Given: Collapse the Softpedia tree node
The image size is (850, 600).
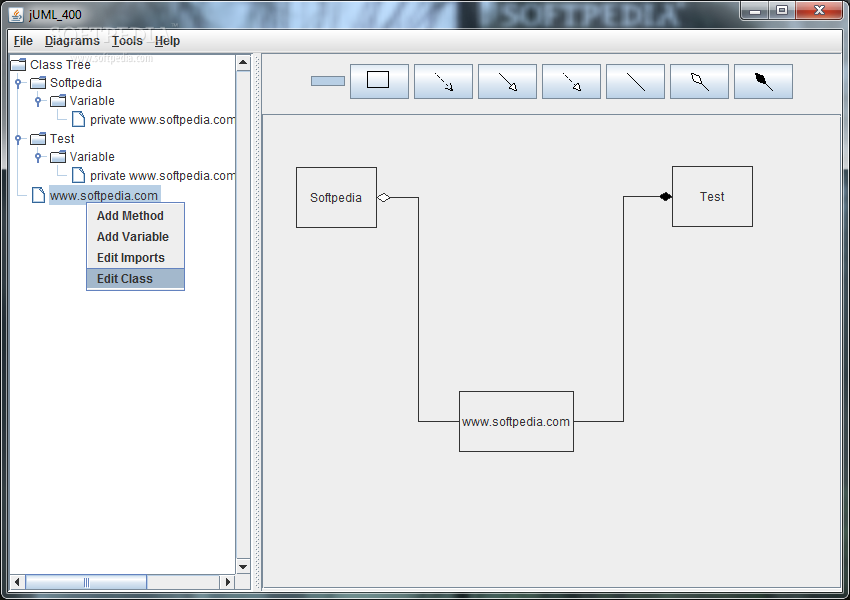Looking at the screenshot, I should pyautogui.click(x=18, y=83).
